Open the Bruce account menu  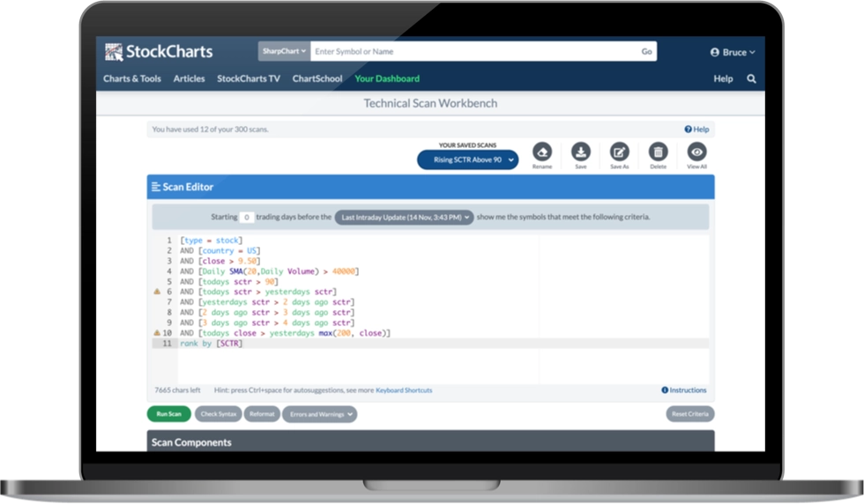[x=733, y=52]
